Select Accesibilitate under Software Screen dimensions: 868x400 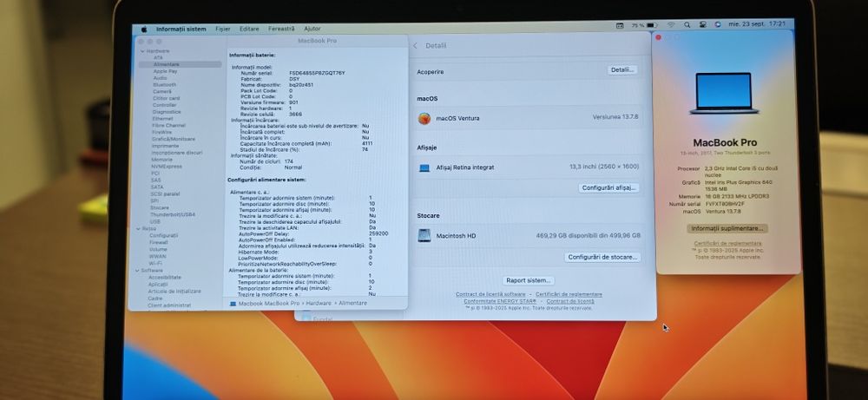pyautogui.click(x=164, y=277)
